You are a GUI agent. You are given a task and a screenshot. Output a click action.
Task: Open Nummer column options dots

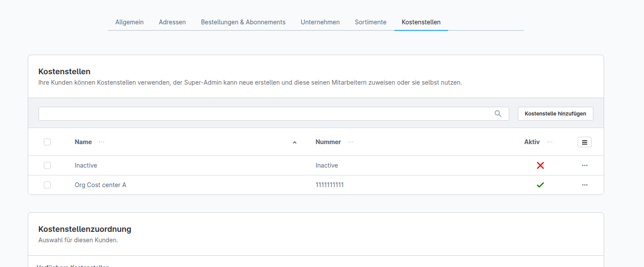pyautogui.click(x=351, y=142)
